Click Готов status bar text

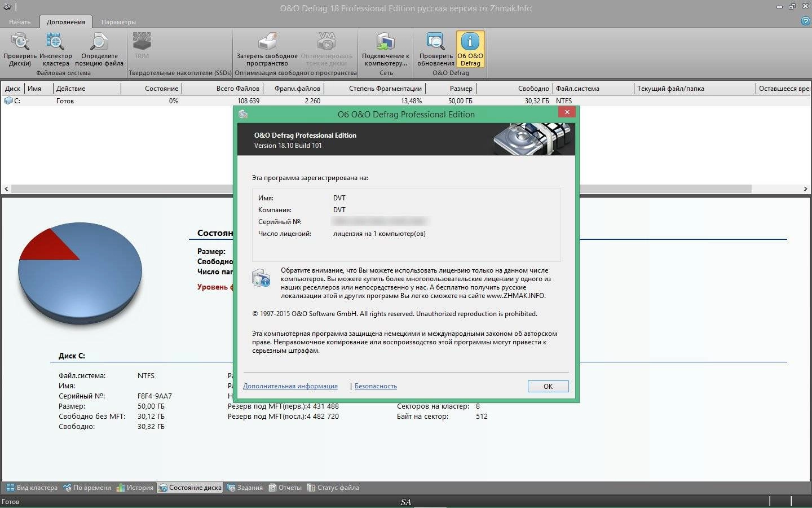pos(11,501)
